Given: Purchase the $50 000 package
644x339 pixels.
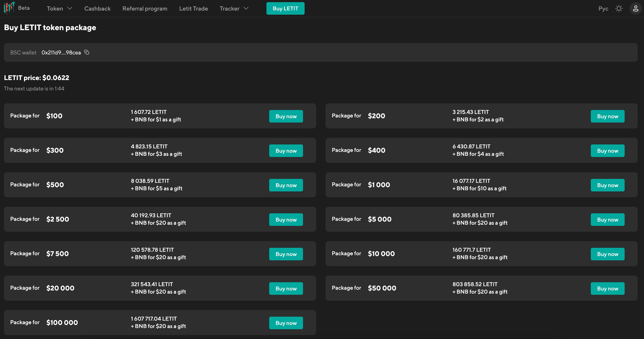Looking at the screenshot, I should (x=607, y=289).
